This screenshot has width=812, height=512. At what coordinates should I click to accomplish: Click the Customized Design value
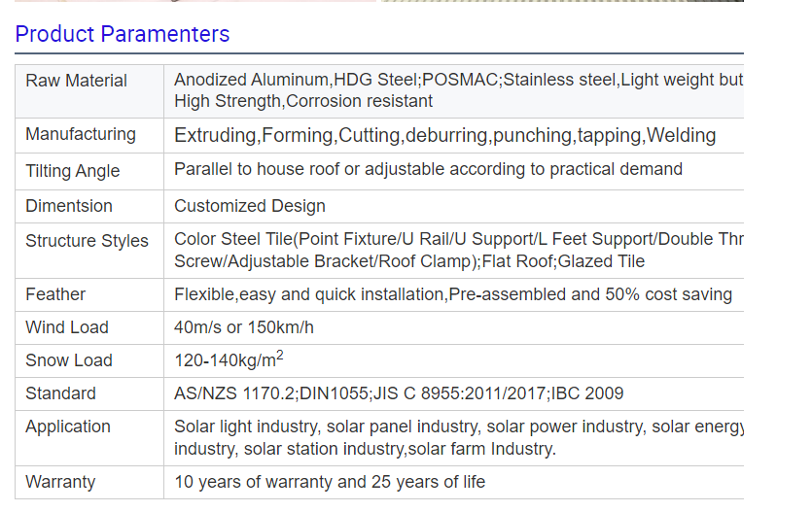tap(250, 206)
